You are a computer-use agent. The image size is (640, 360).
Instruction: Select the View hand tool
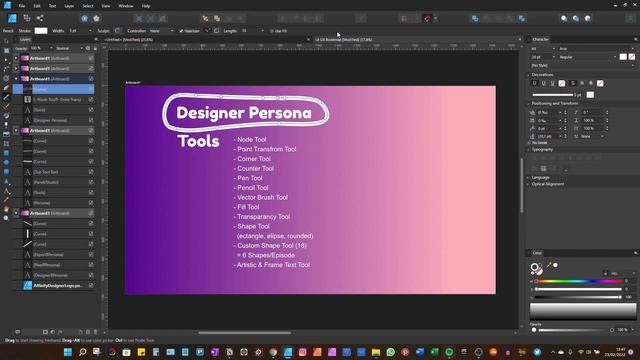point(6,209)
